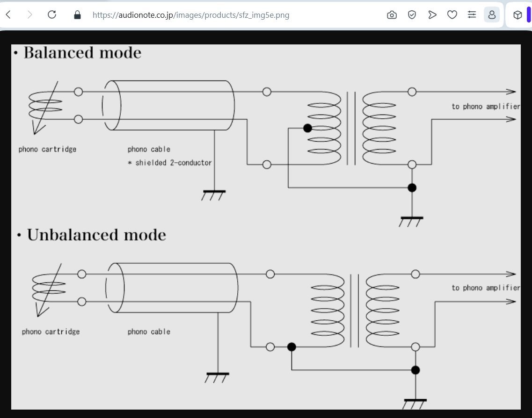The image size is (532, 418).
Task: Click the browser back arrow
Action: click(x=8, y=15)
